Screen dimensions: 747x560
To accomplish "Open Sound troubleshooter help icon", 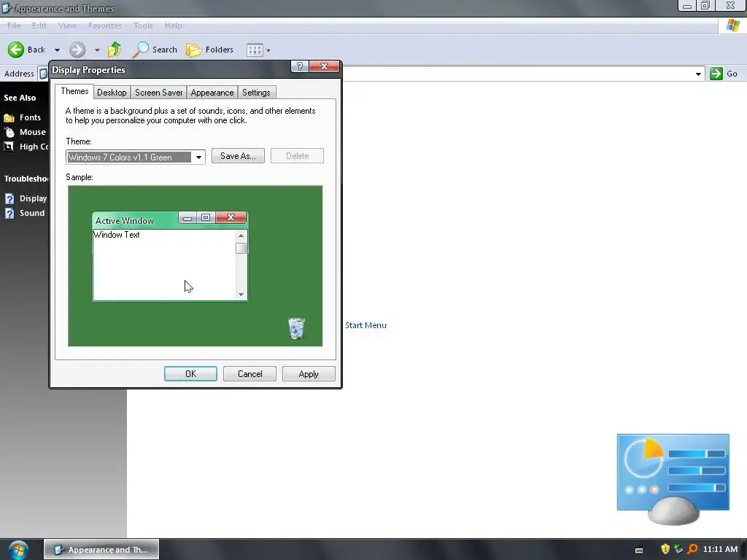I will pyautogui.click(x=9, y=214).
